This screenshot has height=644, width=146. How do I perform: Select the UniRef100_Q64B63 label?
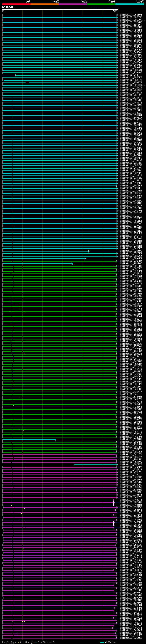[131, 510]
